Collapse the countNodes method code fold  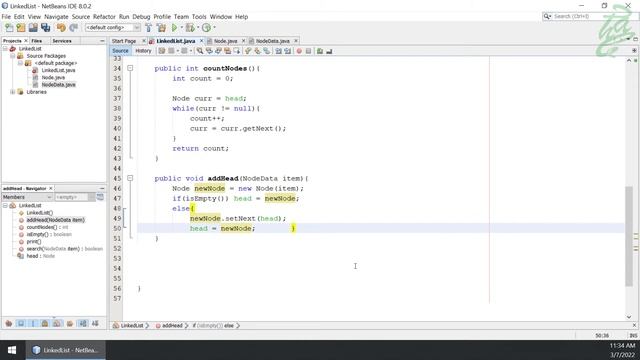point(130,68)
